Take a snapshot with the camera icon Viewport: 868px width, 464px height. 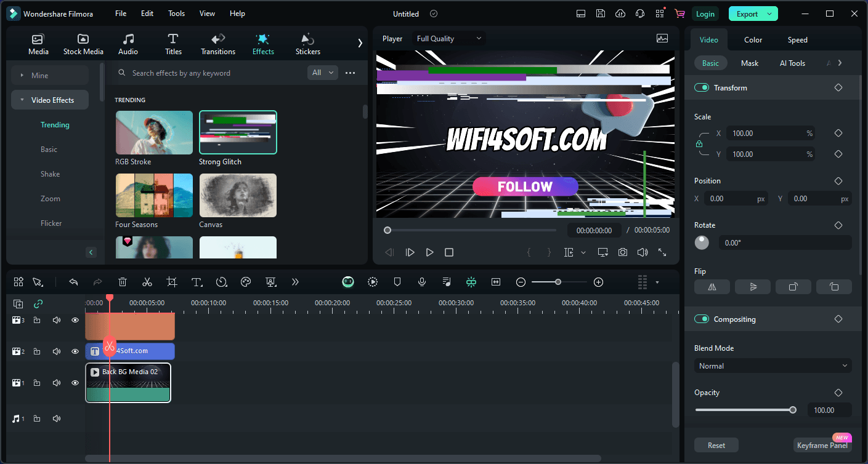623,252
